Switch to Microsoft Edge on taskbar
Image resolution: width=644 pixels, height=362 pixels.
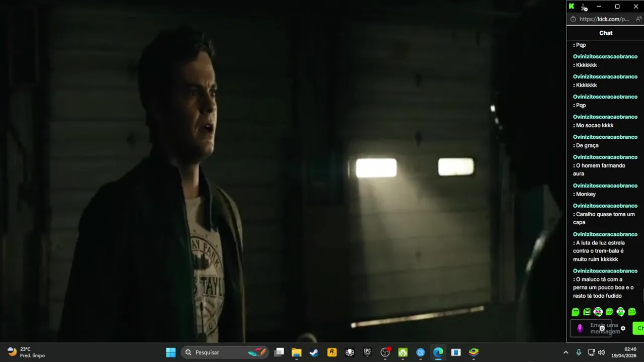tap(438, 352)
